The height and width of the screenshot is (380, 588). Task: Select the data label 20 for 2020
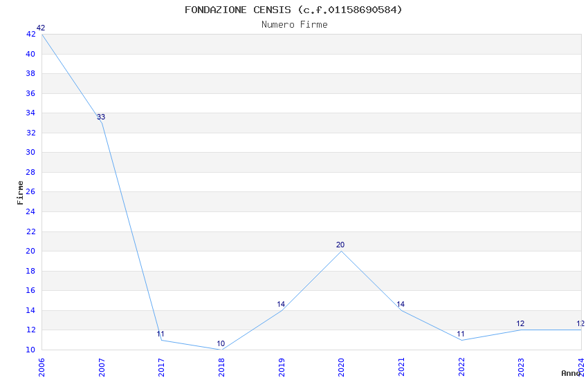pos(340,245)
